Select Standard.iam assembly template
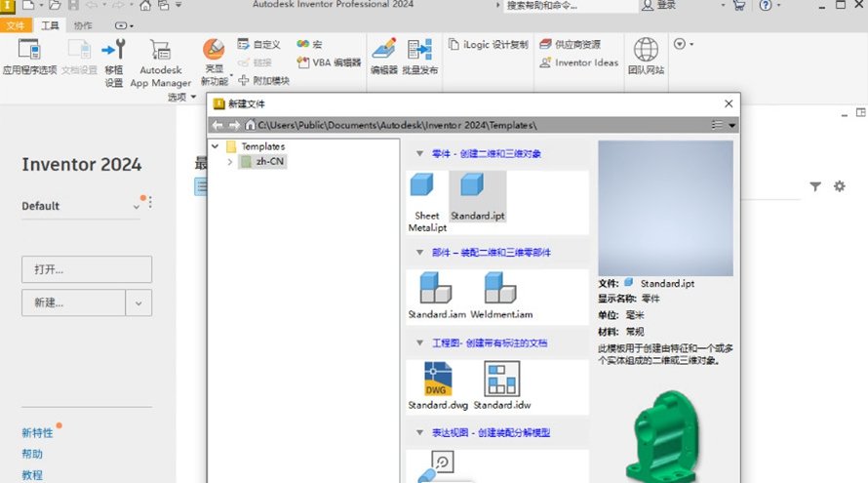 [x=437, y=296]
